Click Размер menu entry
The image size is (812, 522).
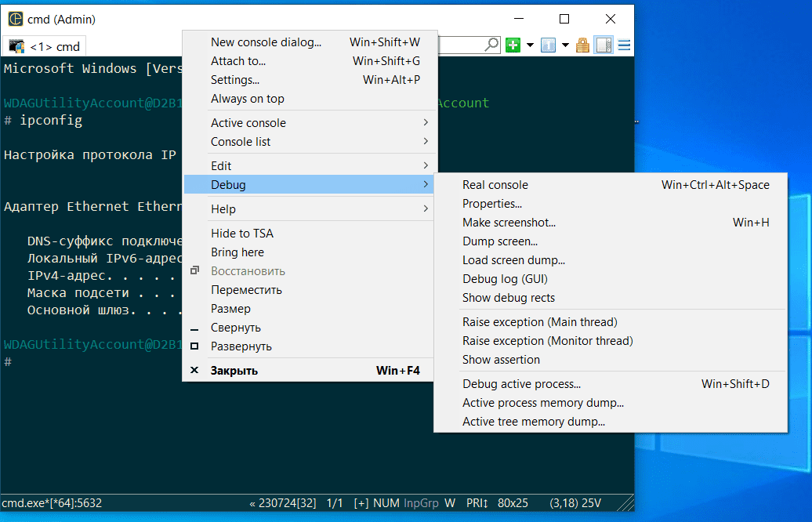click(x=310, y=309)
